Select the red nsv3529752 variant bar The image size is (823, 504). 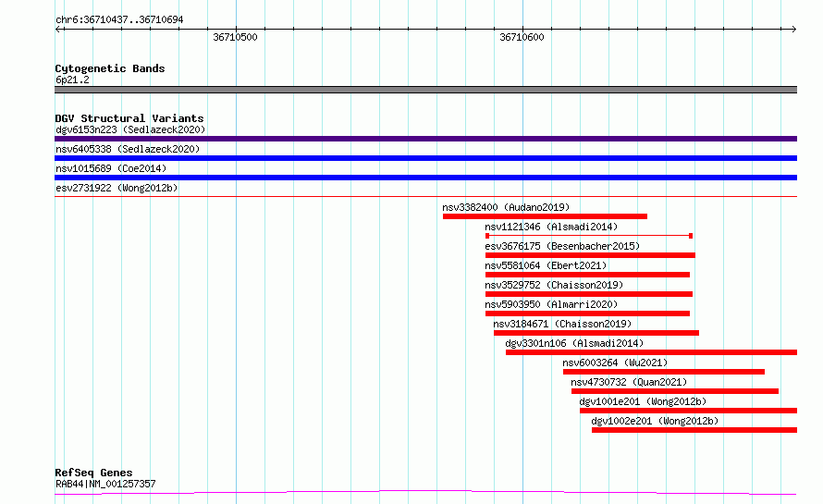[x=589, y=294]
